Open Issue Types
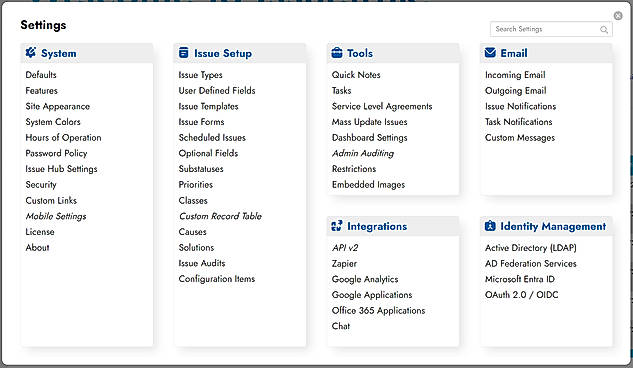This screenshot has height=368, width=633. [201, 75]
